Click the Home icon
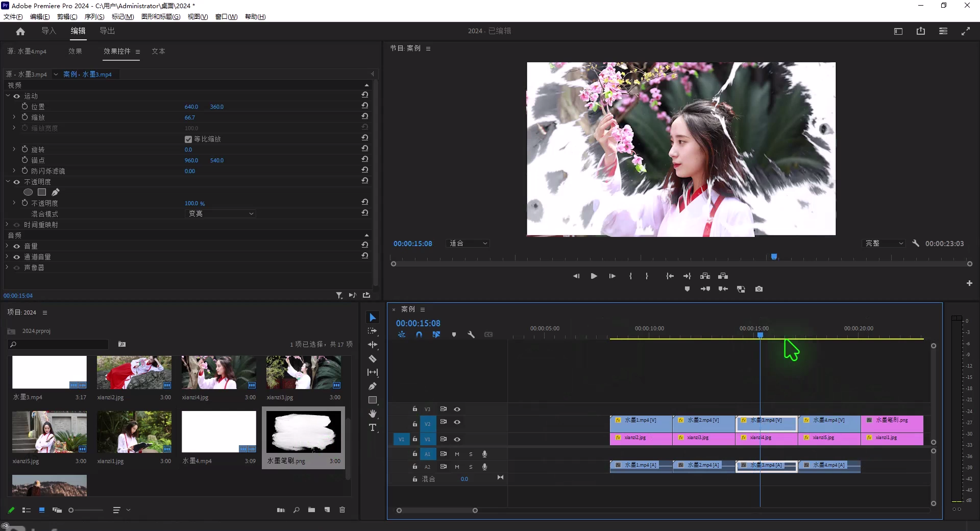The width and height of the screenshot is (980, 531). 20,31
